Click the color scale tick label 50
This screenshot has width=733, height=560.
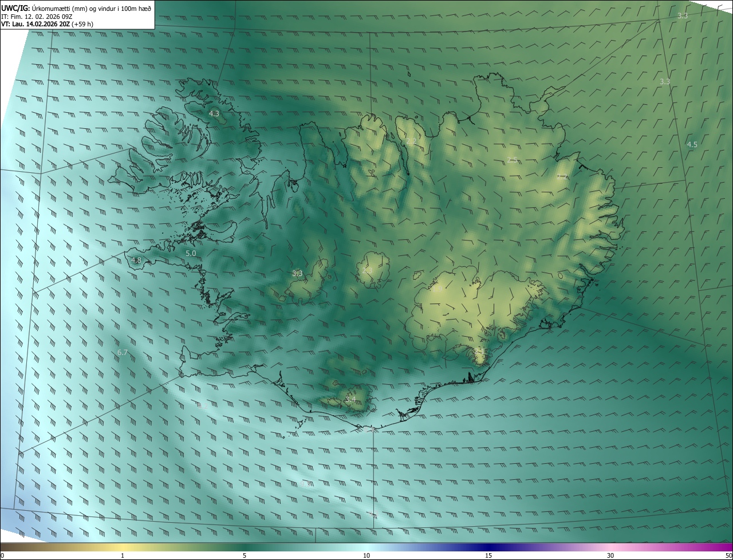(x=728, y=555)
